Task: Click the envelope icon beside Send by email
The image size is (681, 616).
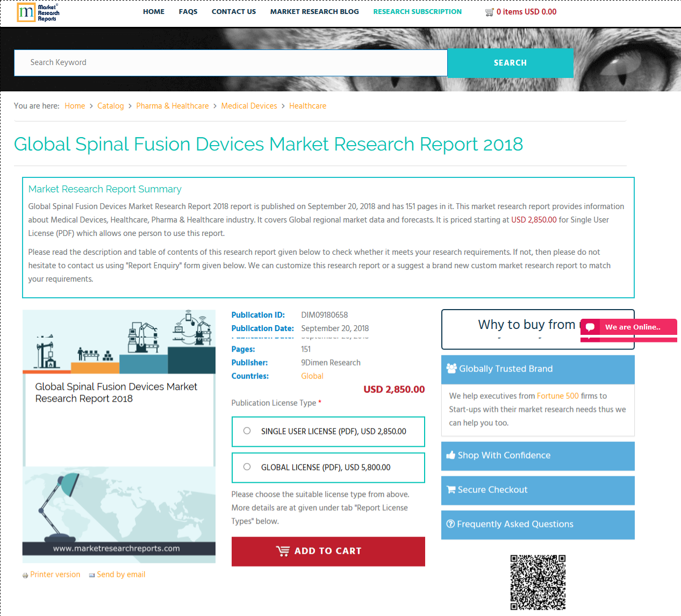Action: (91, 575)
